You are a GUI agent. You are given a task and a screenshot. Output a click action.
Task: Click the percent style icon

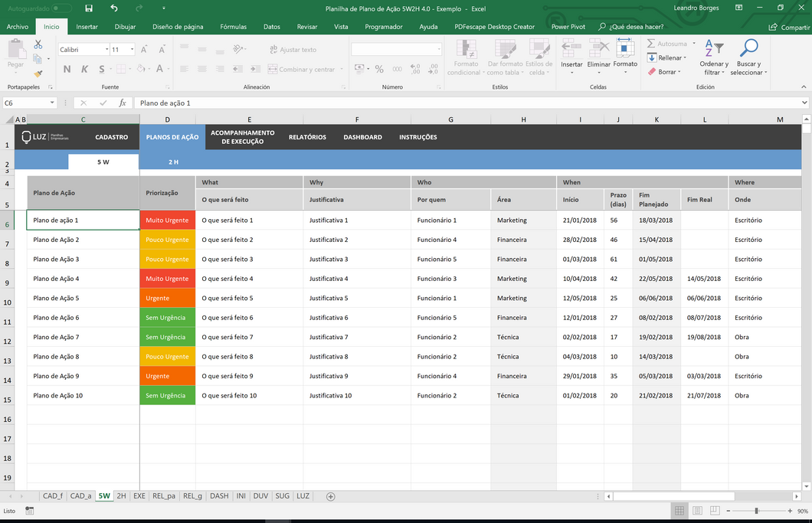point(379,69)
